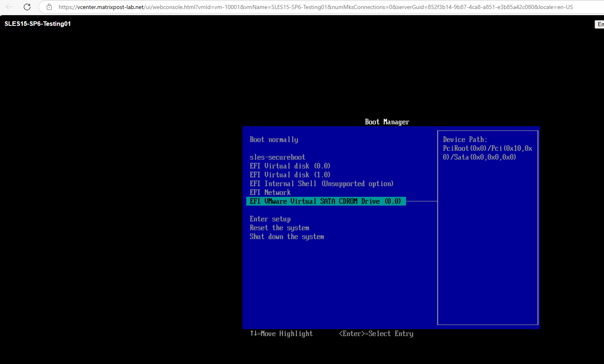Image resolution: width=604 pixels, height=364 pixels.
Task: Click the browser back arrow
Action: pos(9,7)
